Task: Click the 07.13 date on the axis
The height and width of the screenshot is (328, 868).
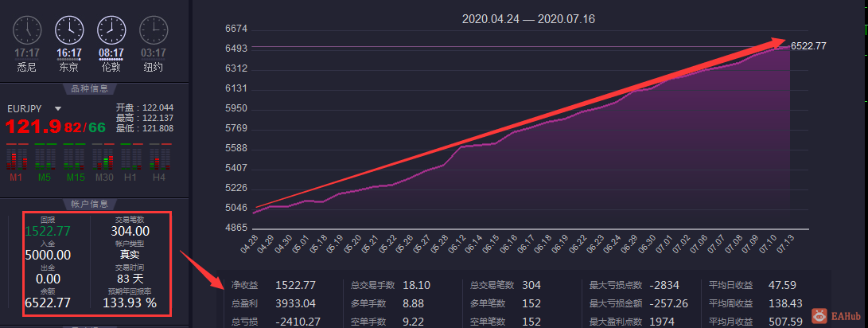Action: pyautogui.click(x=787, y=244)
